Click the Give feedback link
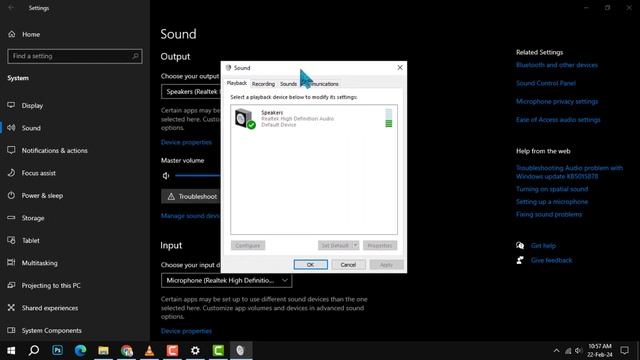This screenshot has width=640, height=360. pos(551,260)
